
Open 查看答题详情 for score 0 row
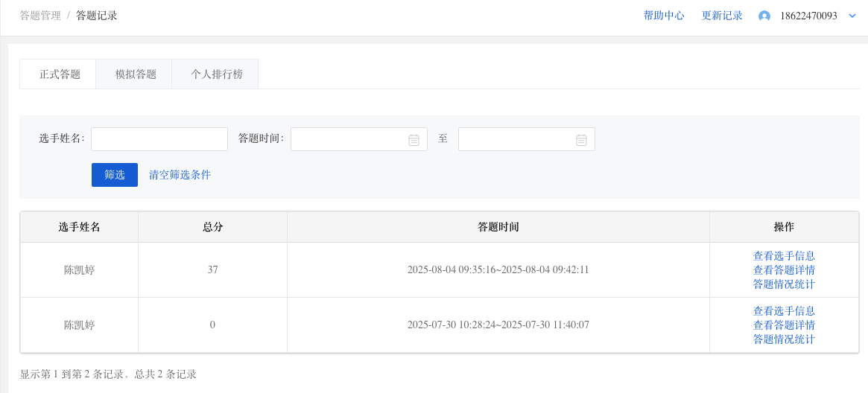pyautogui.click(x=784, y=325)
